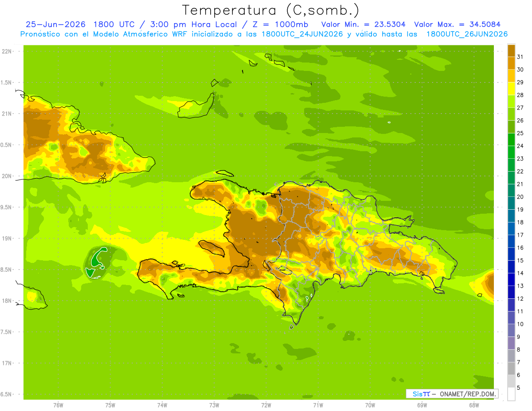
Task: Click the "75W" longitude axis label
Action: (x=110, y=405)
